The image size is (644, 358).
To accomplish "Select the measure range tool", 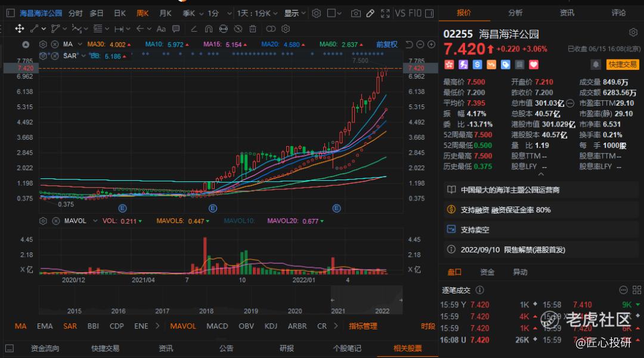I will (119, 29).
